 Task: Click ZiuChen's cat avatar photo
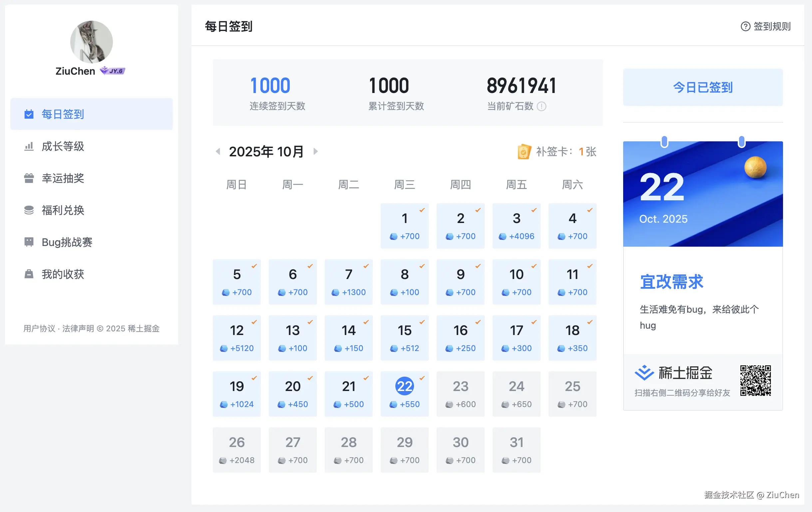point(91,42)
